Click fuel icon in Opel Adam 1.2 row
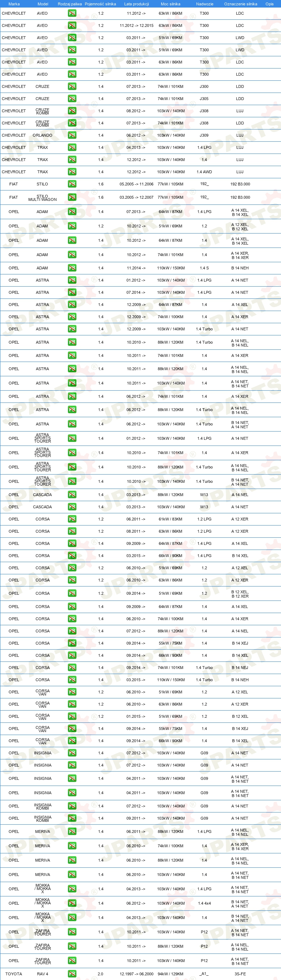Image resolution: width=281 pixels, height=980 pixels. coord(72,226)
